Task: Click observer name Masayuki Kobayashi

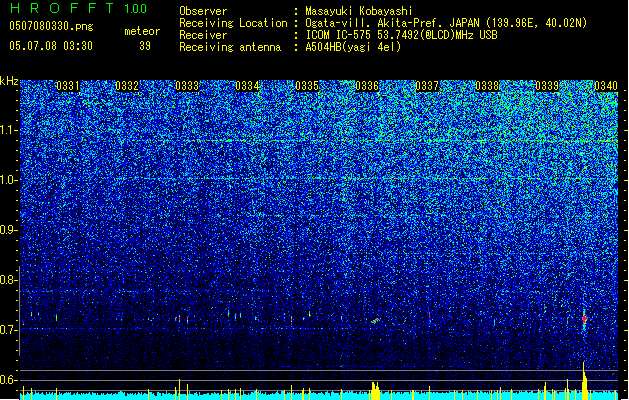Action: (x=359, y=11)
